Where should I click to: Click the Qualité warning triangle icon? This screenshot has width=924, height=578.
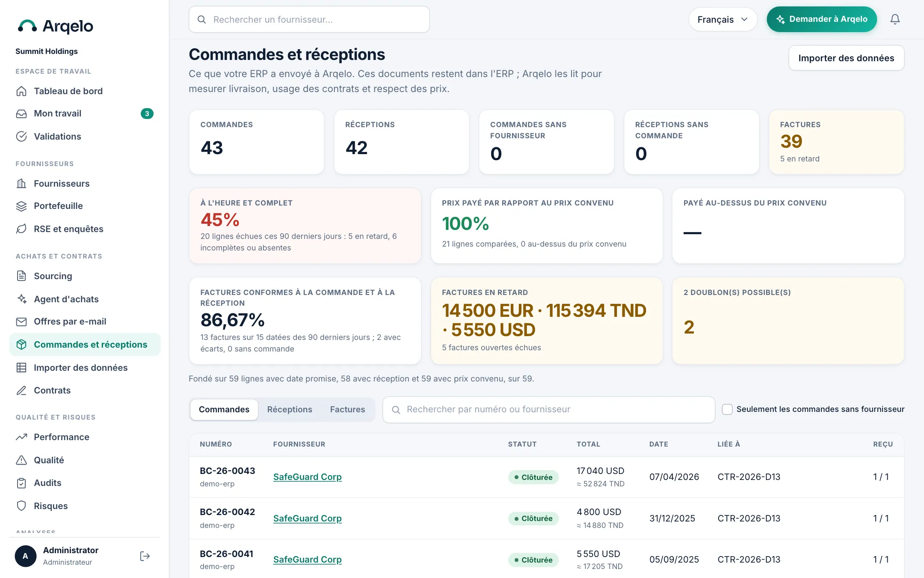21,460
